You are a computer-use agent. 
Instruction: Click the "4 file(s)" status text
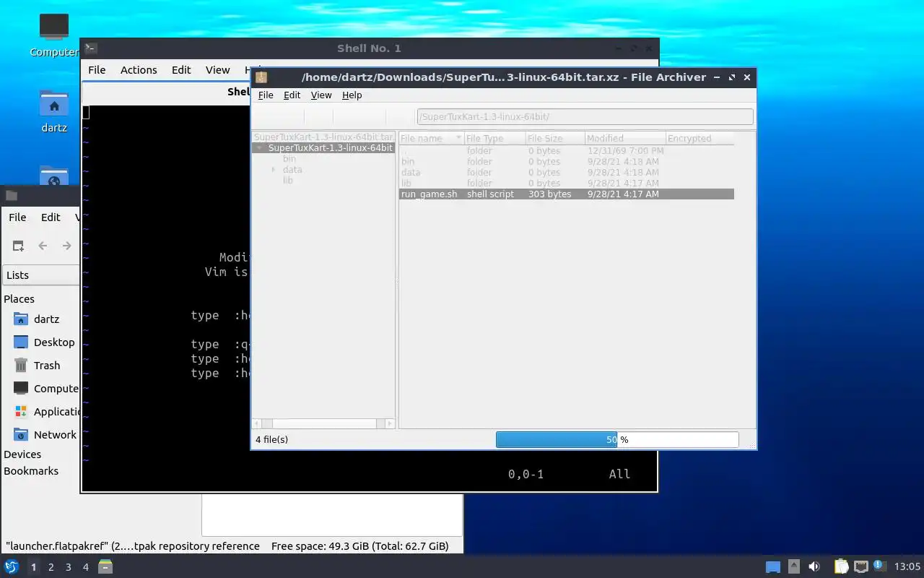coord(271,439)
